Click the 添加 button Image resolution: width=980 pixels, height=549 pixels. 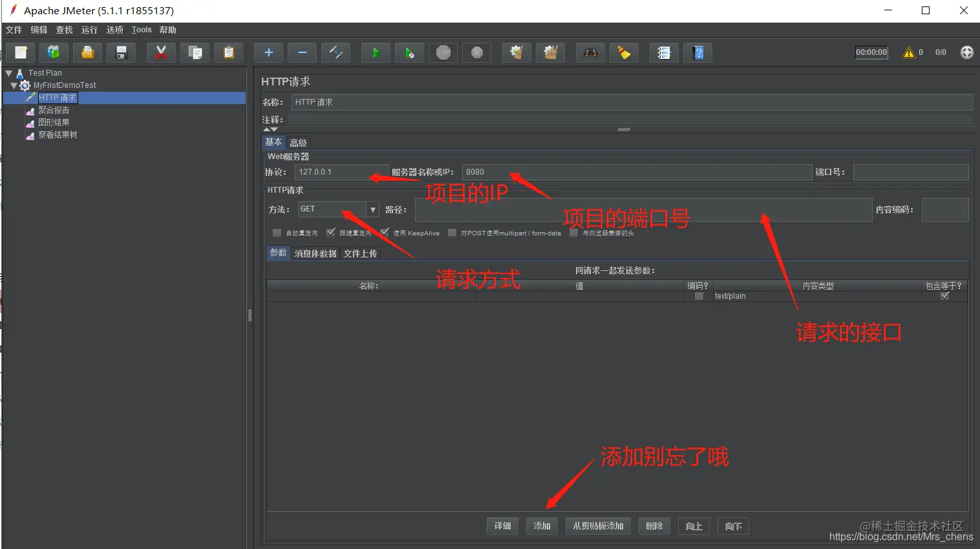click(542, 526)
